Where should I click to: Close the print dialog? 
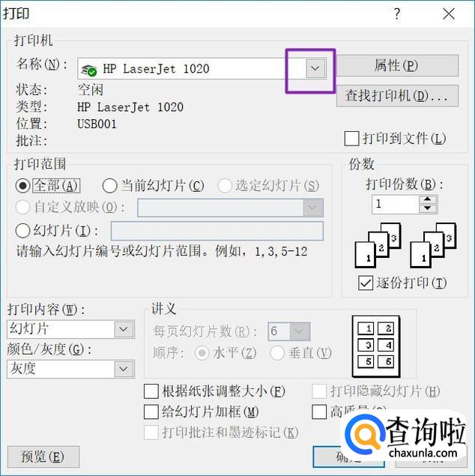click(x=449, y=13)
